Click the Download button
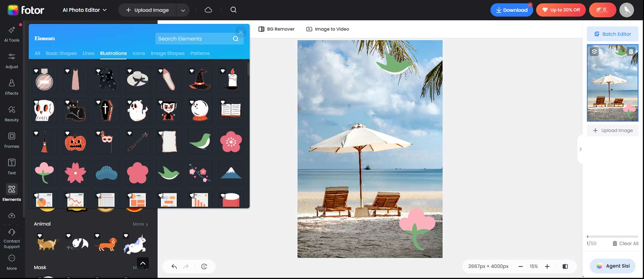Screen dimensions: 644x279 coord(512,10)
